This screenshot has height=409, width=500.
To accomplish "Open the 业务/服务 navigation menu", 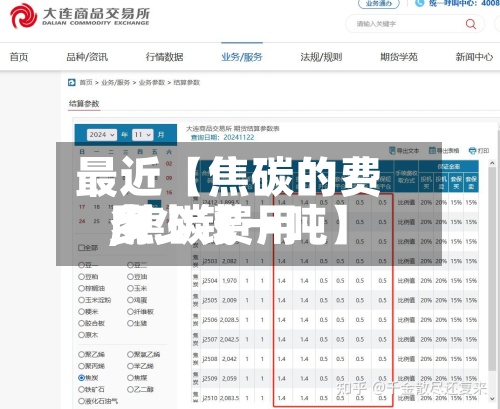I will pos(242,57).
